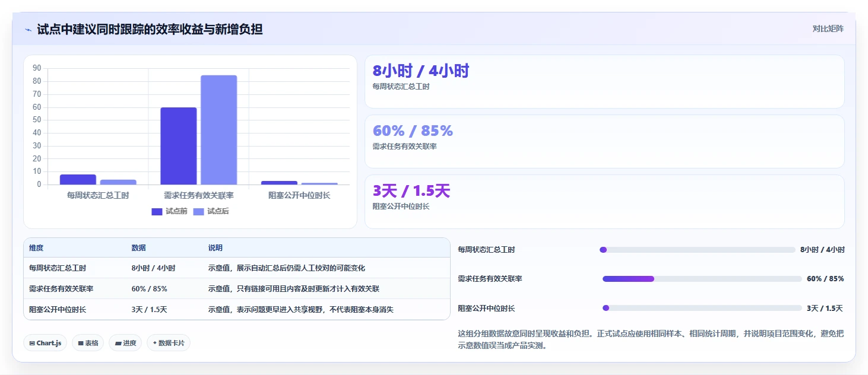Image resolution: width=868 pixels, height=375 pixels.
Task: Click the 需求任务有效关联率 cell in the table
Action: point(61,289)
